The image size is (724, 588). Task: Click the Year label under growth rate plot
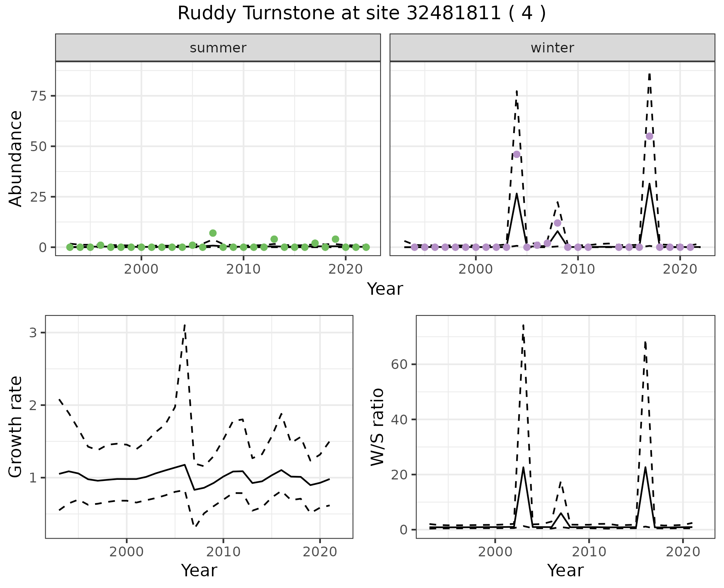[199, 570]
